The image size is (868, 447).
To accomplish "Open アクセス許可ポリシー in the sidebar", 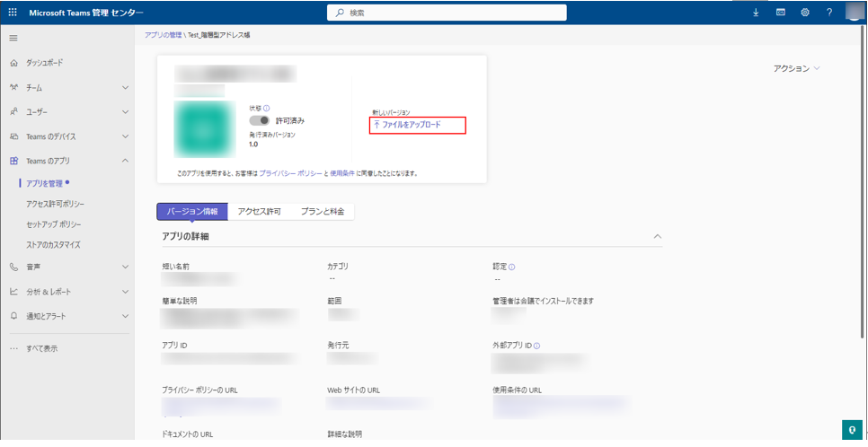I will click(x=56, y=204).
